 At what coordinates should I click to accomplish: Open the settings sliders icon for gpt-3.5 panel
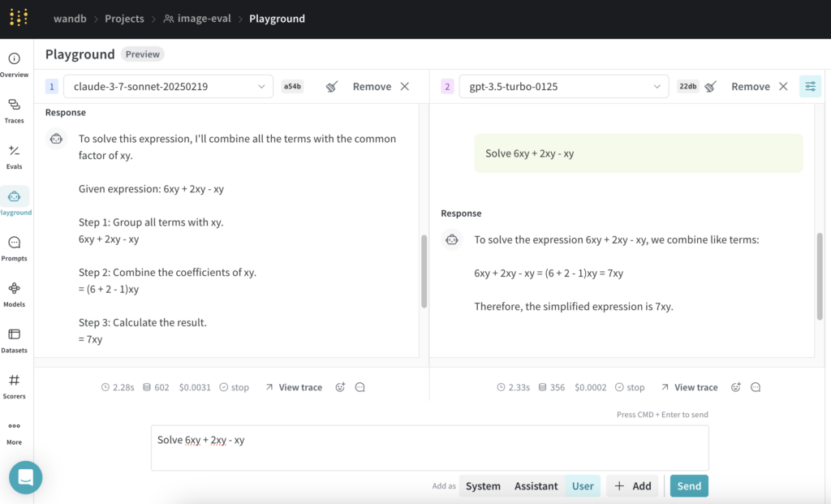[810, 87]
